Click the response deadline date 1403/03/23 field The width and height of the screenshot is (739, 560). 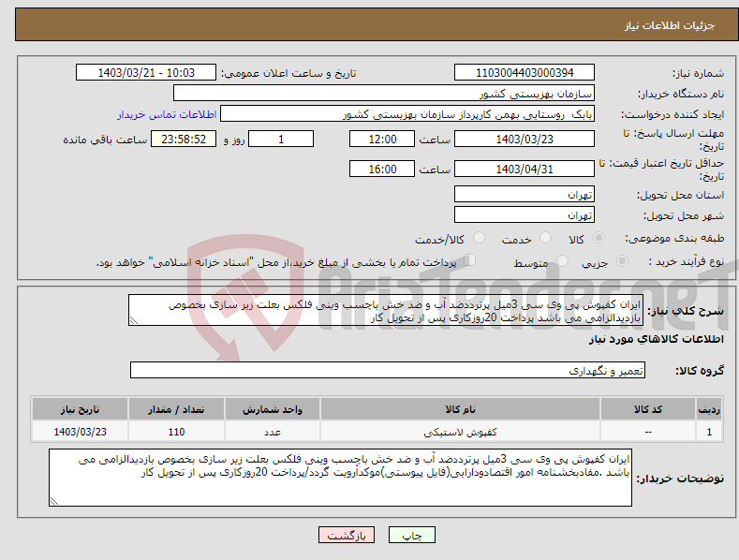click(x=525, y=139)
